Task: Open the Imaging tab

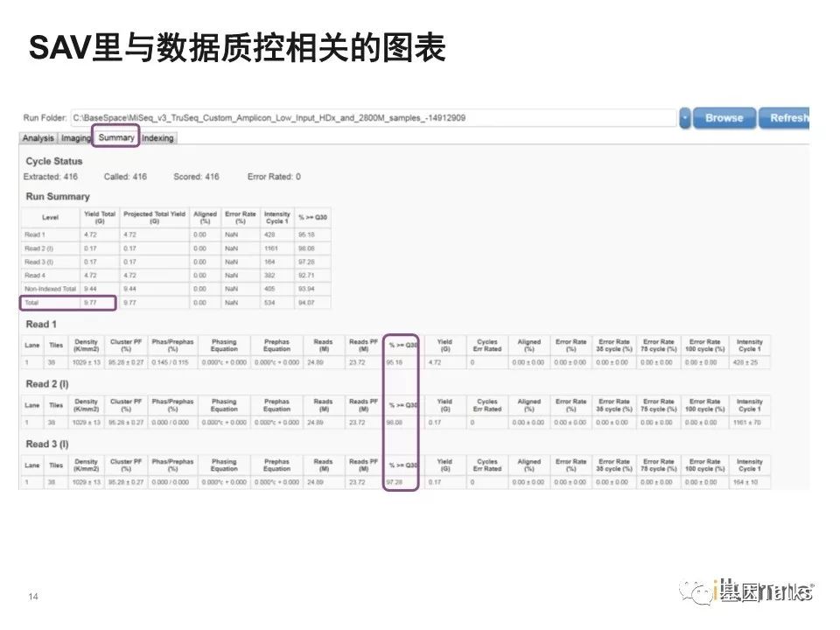Action: (76, 138)
